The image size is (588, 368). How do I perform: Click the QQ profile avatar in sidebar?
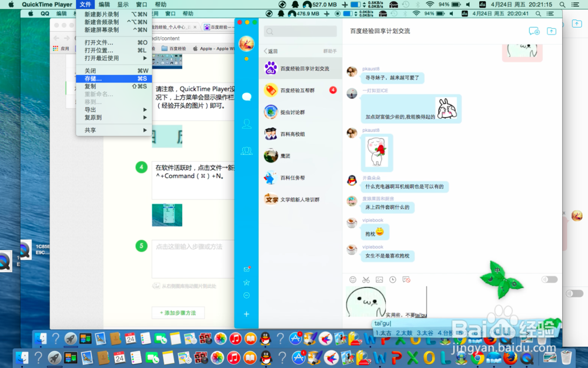pos(246,44)
